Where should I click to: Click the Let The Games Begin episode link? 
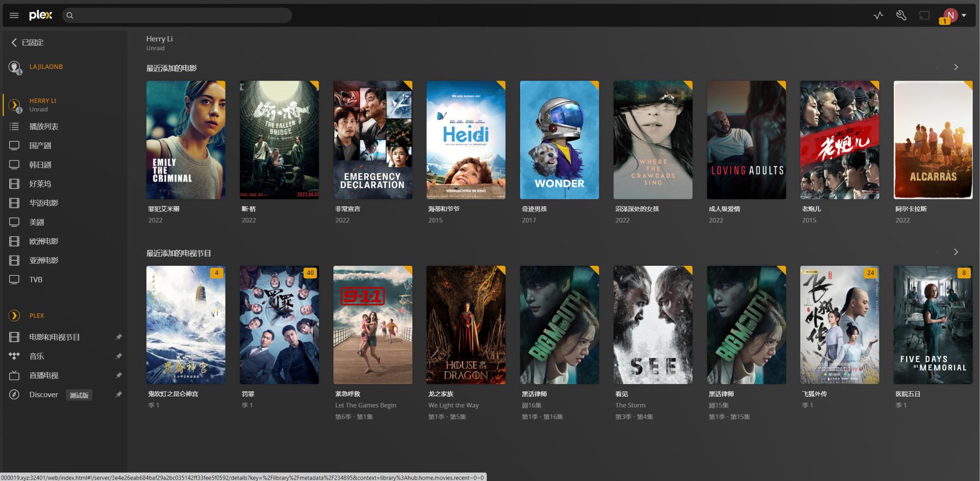coord(365,406)
